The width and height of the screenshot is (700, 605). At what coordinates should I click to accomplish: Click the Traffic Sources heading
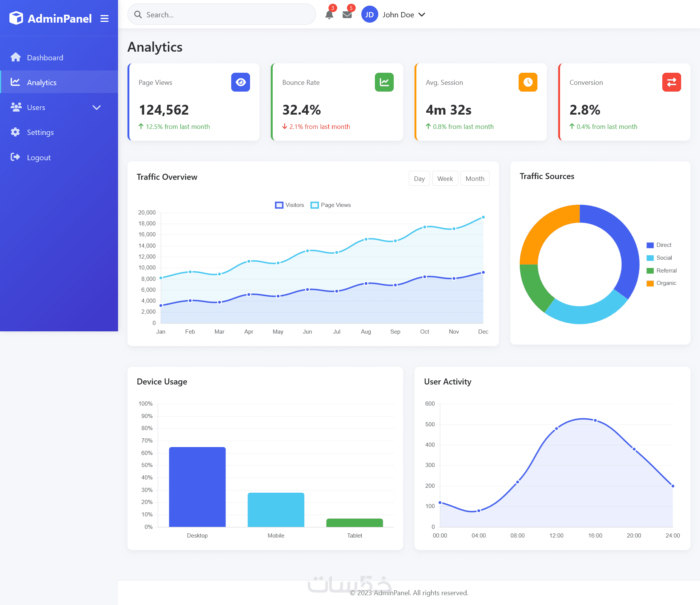547,176
